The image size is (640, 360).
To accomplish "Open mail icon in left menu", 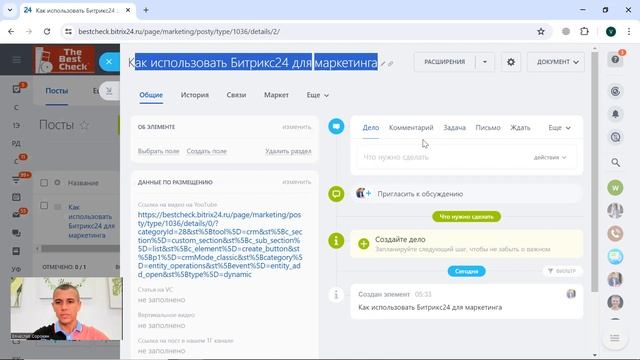I will pos(16,214).
